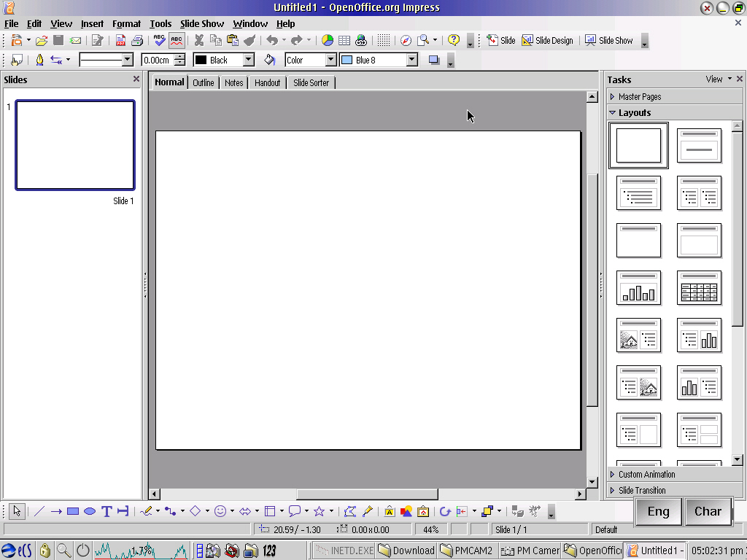
Task: Click the Slide Design button
Action: (547, 41)
